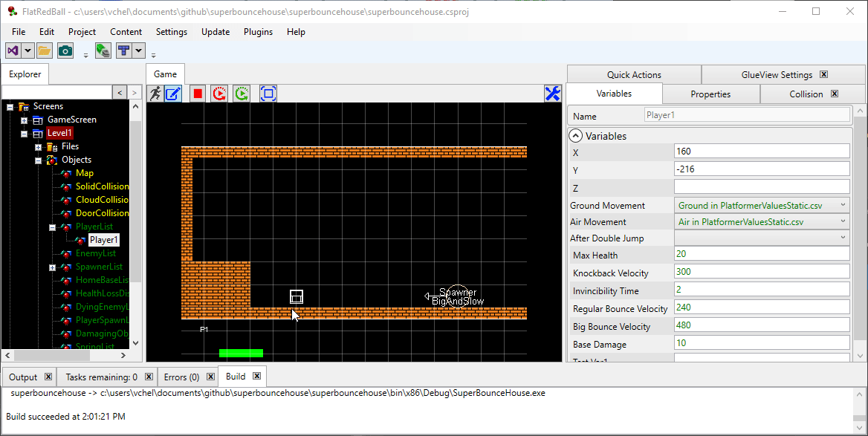868x436 pixels.
Task: Open Visual Studio button dropdown arrow
Action: tap(27, 51)
